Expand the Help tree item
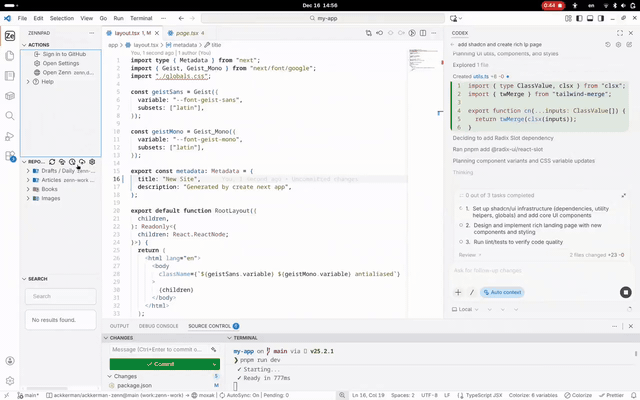Viewport: 640px width, 400px height. point(28,82)
